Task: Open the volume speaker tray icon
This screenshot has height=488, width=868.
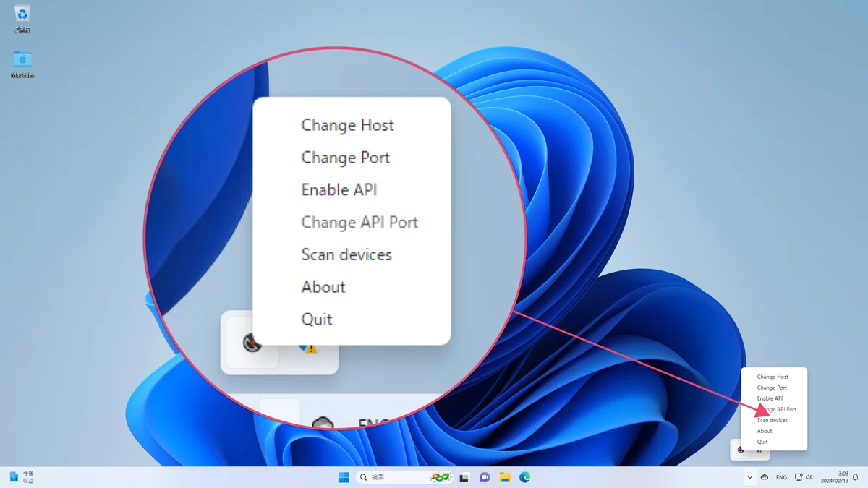Action: point(809,477)
